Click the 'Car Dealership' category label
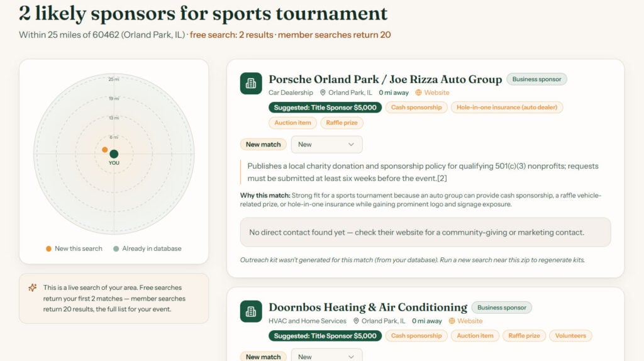 [291, 93]
